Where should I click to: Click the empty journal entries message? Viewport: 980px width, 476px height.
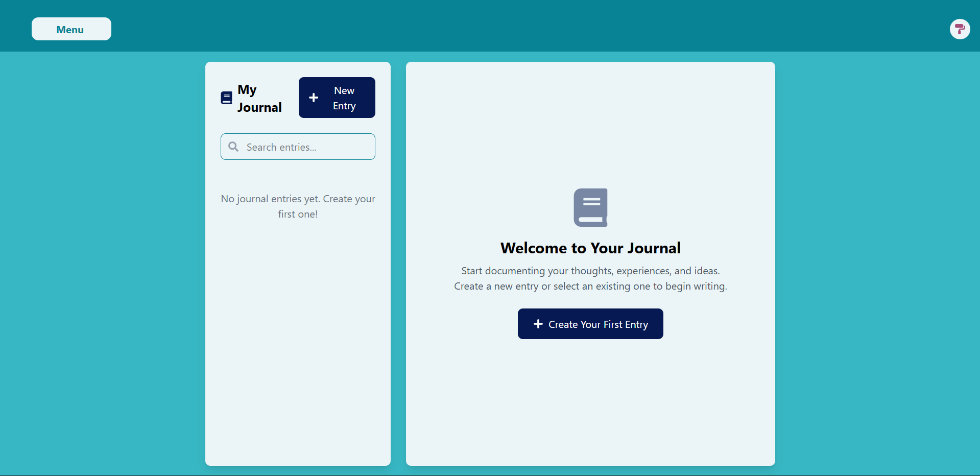(x=298, y=206)
